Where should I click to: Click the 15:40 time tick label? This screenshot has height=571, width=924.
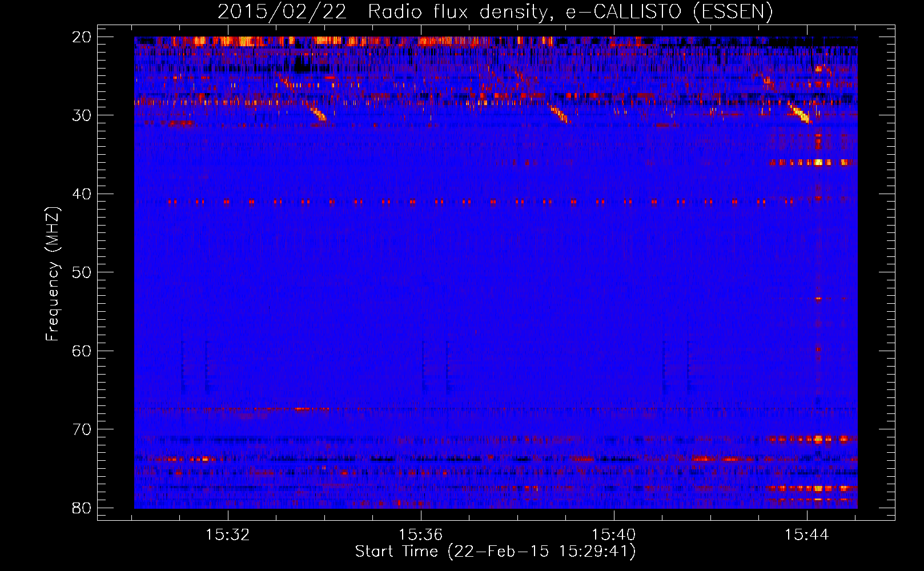614,535
